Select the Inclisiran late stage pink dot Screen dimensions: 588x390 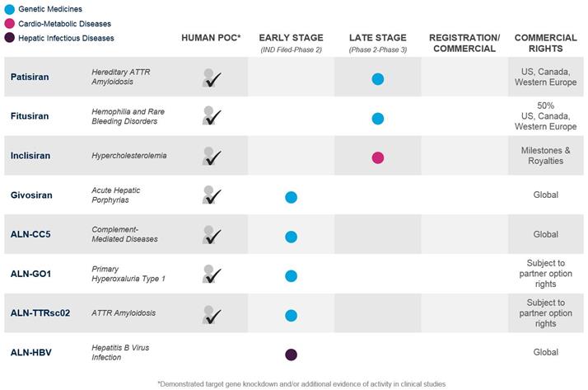(378, 157)
